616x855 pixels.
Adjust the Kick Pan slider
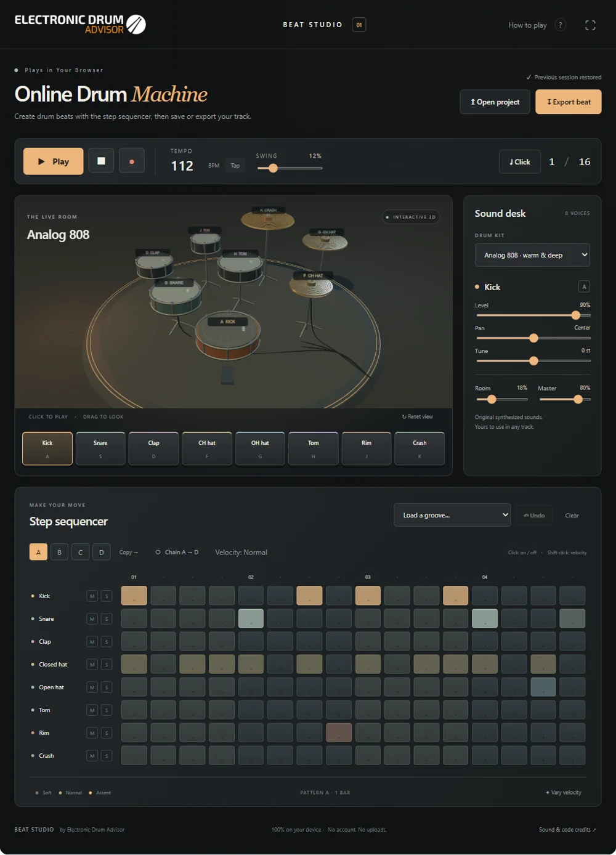click(533, 338)
